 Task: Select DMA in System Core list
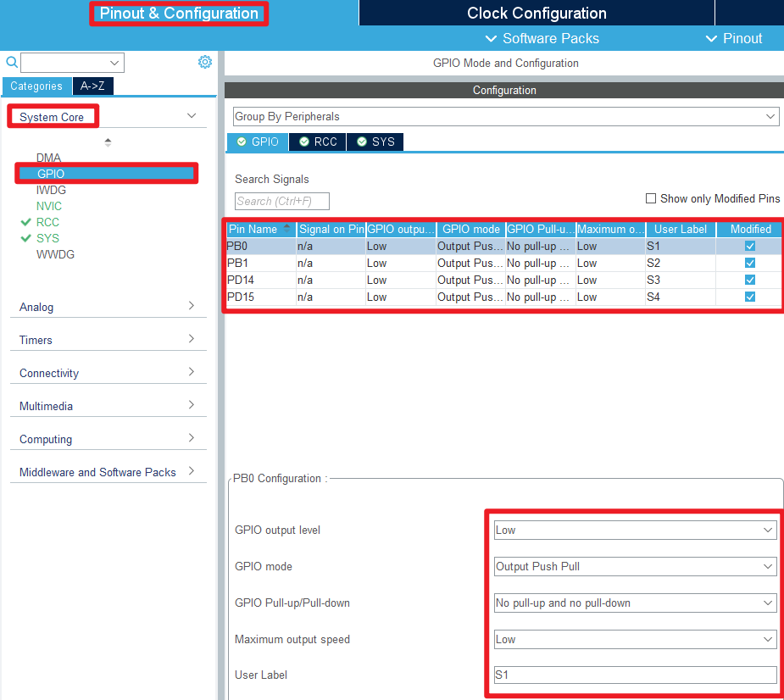(x=48, y=158)
